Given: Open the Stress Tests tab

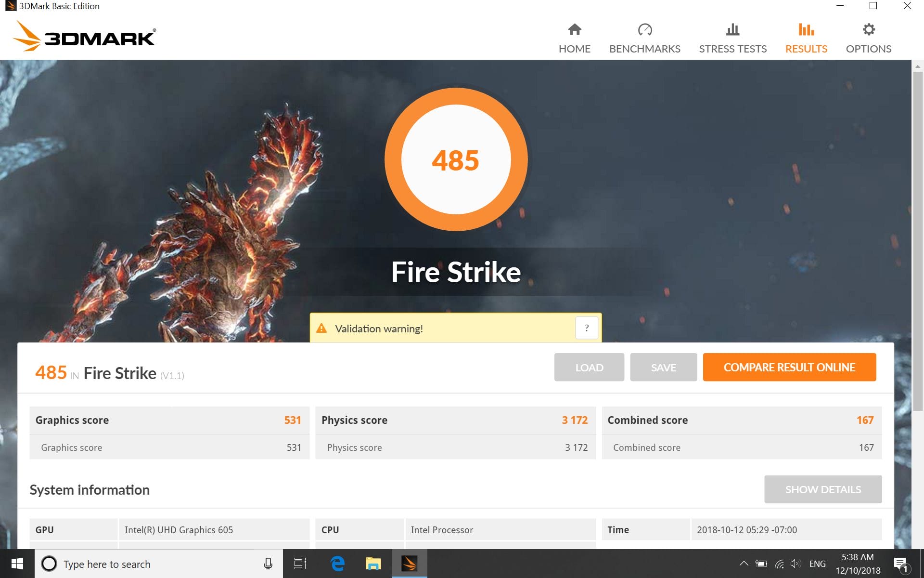Looking at the screenshot, I should (x=732, y=39).
